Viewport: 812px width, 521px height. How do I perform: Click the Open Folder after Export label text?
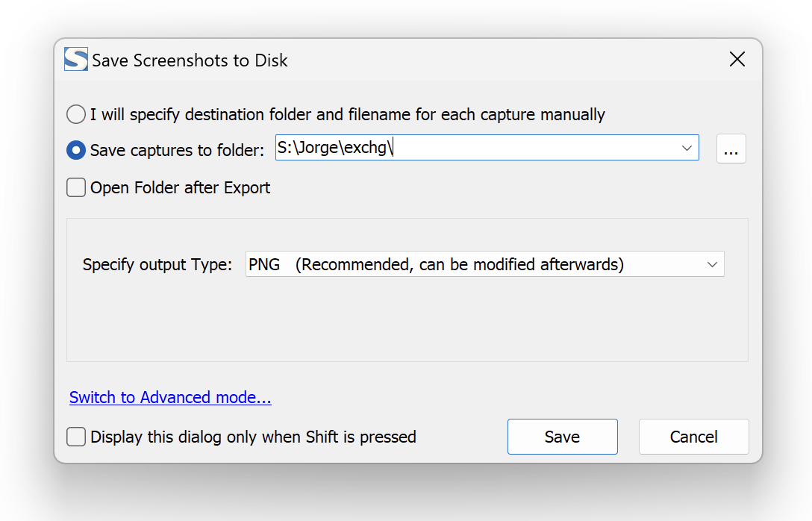point(180,187)
